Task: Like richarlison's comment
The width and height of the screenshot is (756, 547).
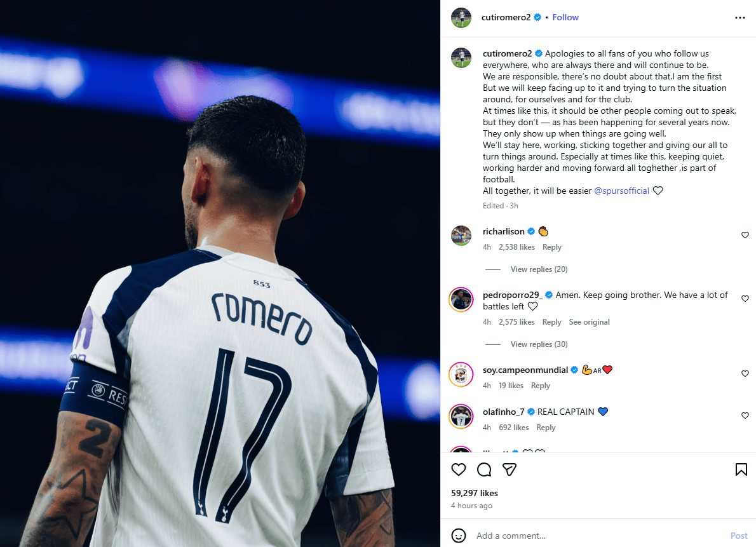Action: [x=745, y=235]
